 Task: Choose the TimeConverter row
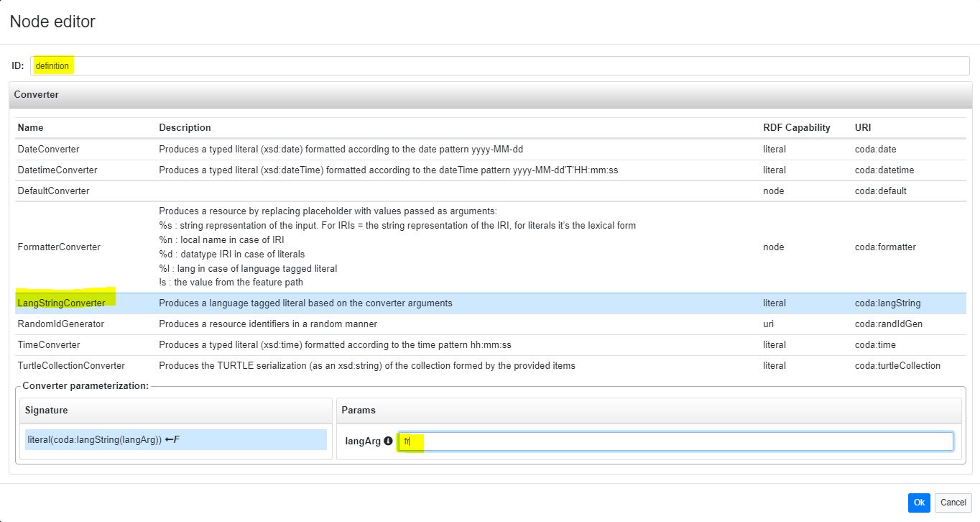pyautogui.click(x=49, y=345)
